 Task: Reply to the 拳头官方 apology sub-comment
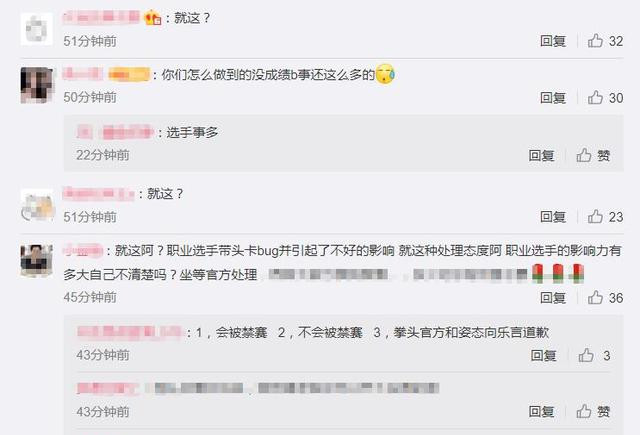click(543, 355)
